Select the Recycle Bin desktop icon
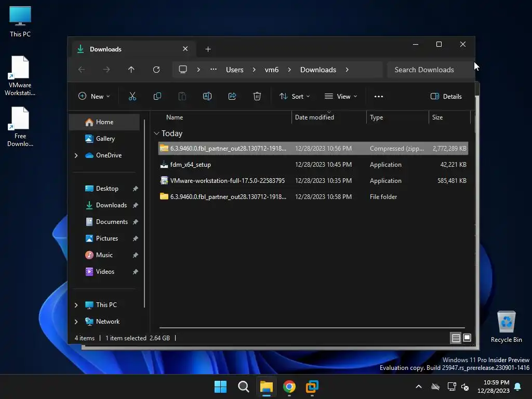The width and height of the screenshot is (532, 399). [506, 327]
